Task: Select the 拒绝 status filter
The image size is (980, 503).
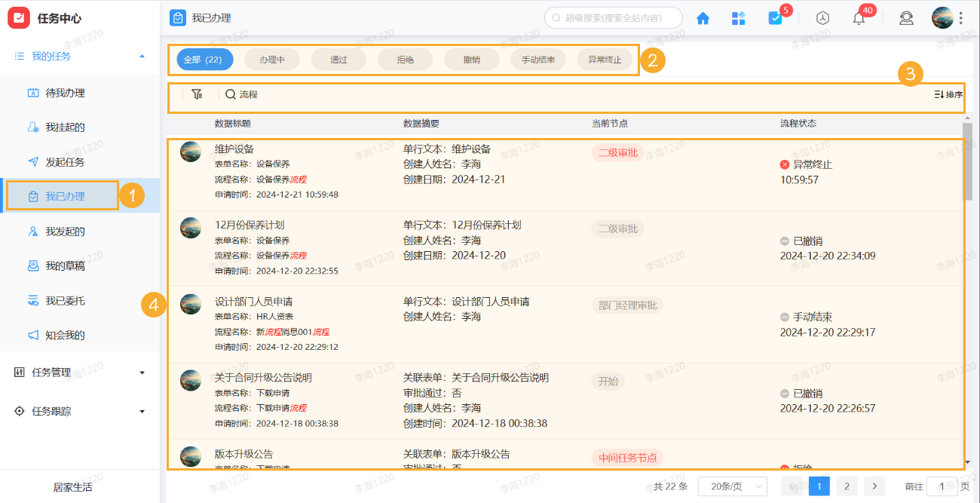Action: point(405,59)
